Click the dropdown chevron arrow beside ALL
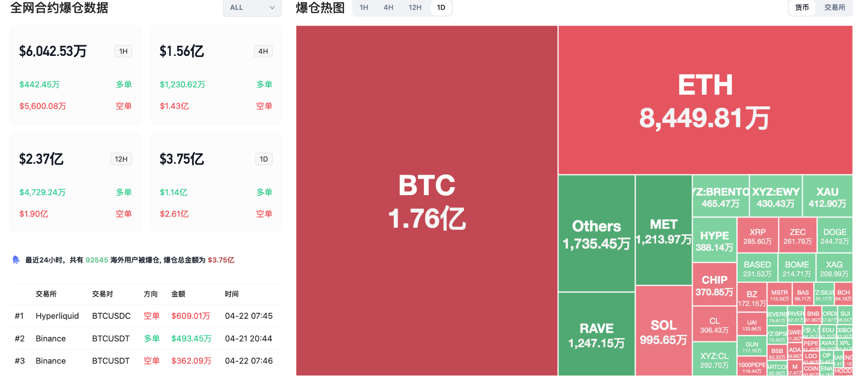 click(x=272, y=8)
